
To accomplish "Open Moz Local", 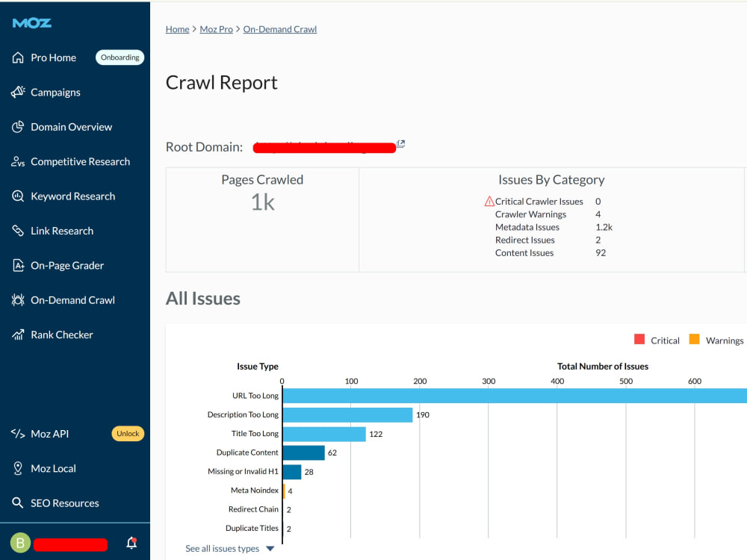I will (53, 469).
